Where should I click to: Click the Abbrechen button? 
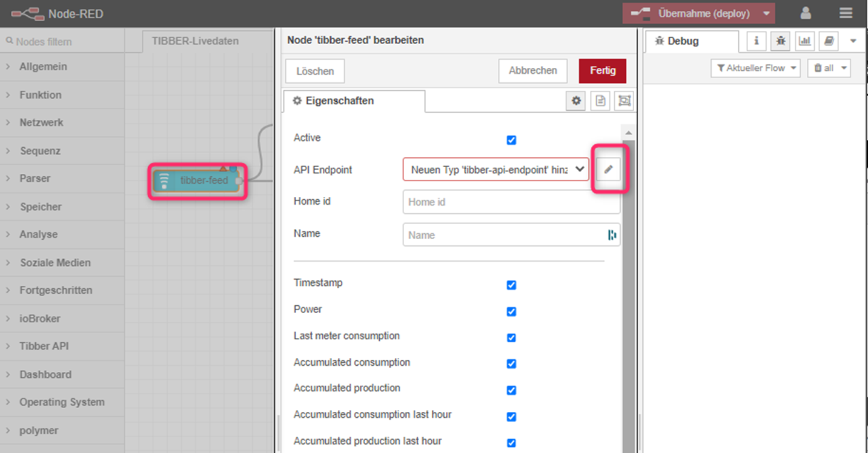533,71
